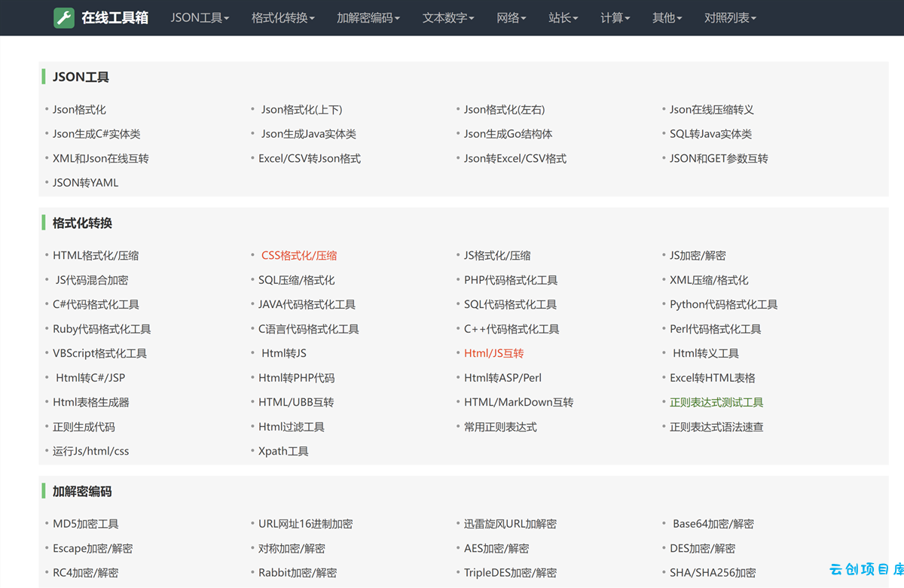Open VBScript格式化工具 link

[x=99, y=353]
